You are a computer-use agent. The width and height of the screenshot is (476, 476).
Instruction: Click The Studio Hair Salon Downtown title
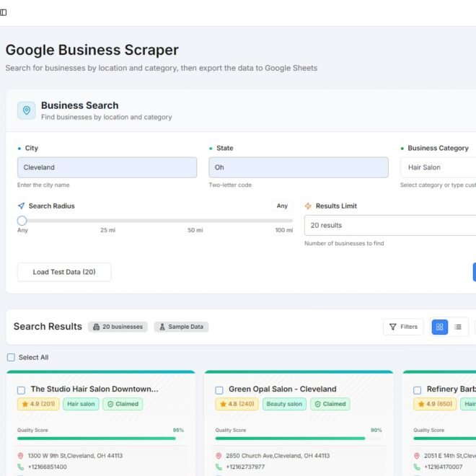coord(94,389)
